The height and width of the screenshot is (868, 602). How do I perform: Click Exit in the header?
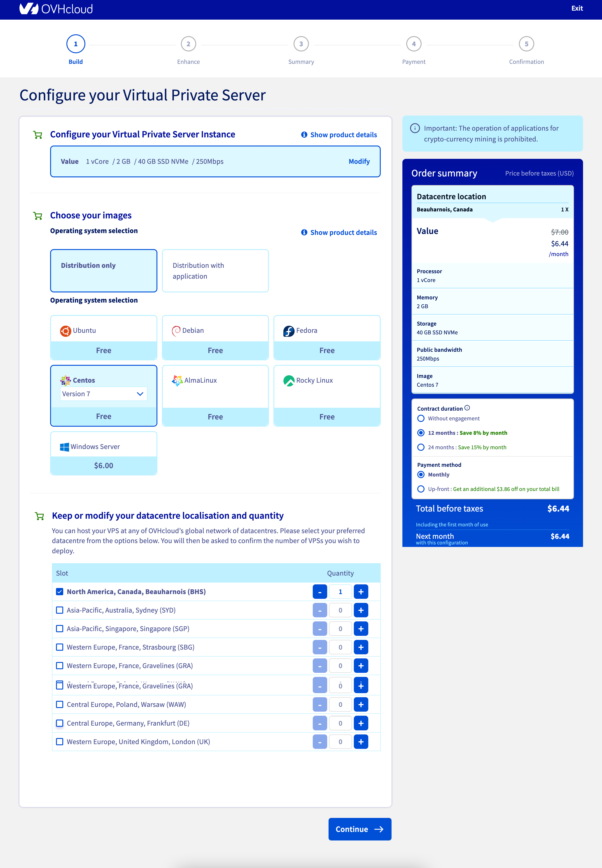coord(577,8)
